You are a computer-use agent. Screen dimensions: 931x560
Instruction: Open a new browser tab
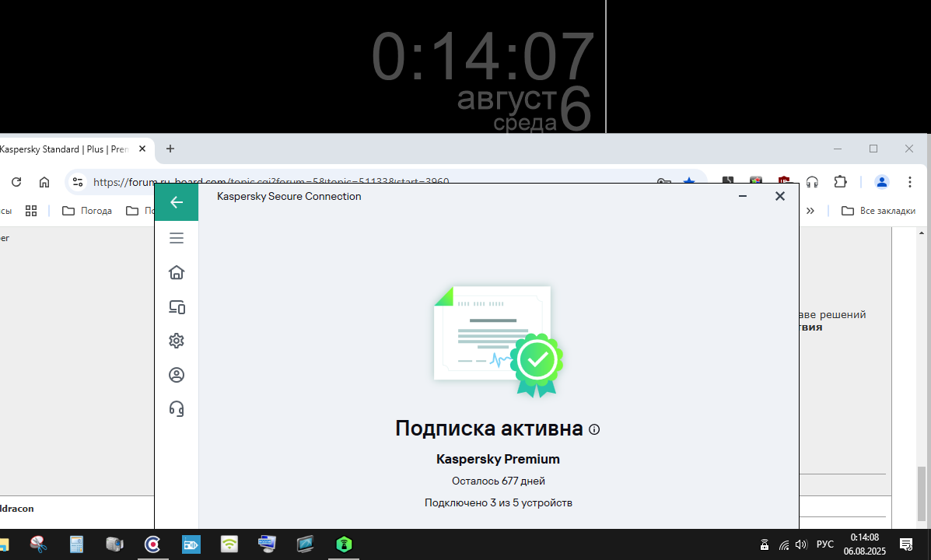[170, 149]
